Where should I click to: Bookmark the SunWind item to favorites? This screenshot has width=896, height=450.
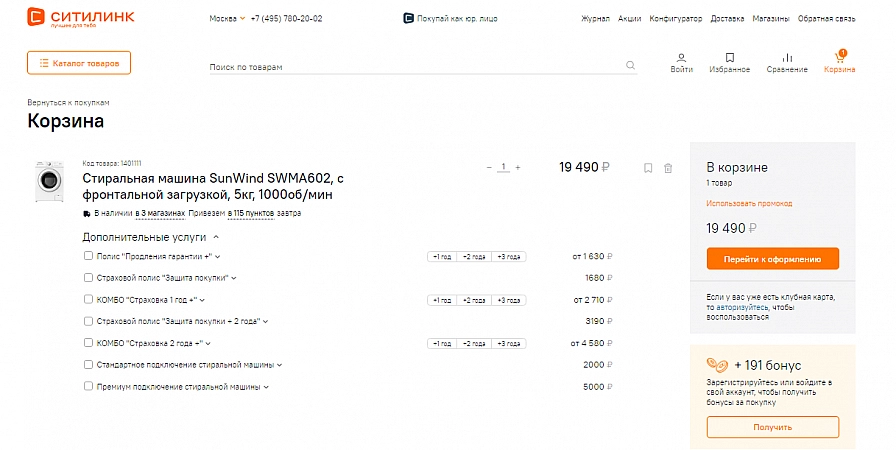point(648,168)
